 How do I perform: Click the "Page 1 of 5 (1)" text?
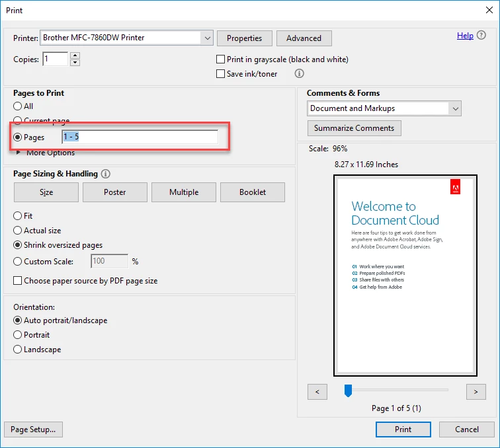396,408
